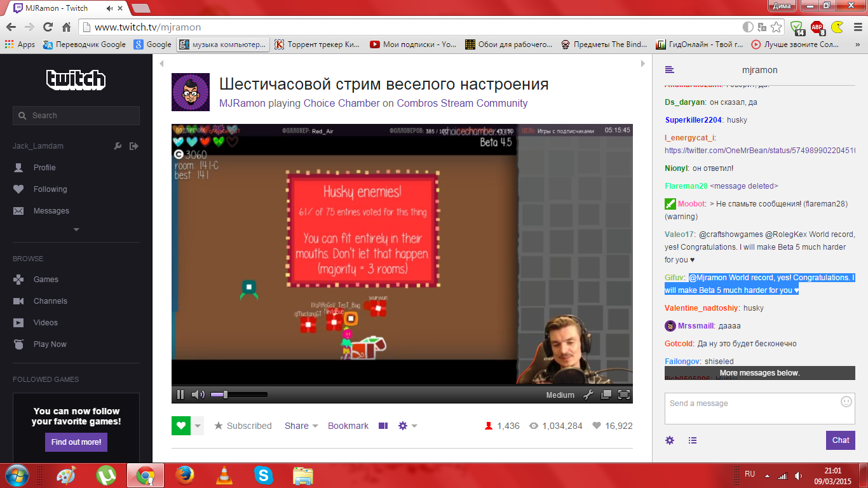Click the Find out more! button
868x488 pixels.
click(76, 442)
